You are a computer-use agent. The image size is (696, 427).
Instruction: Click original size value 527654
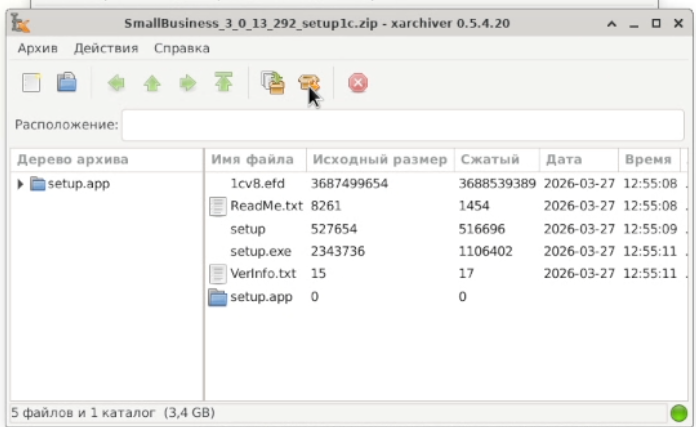(334, 229)
